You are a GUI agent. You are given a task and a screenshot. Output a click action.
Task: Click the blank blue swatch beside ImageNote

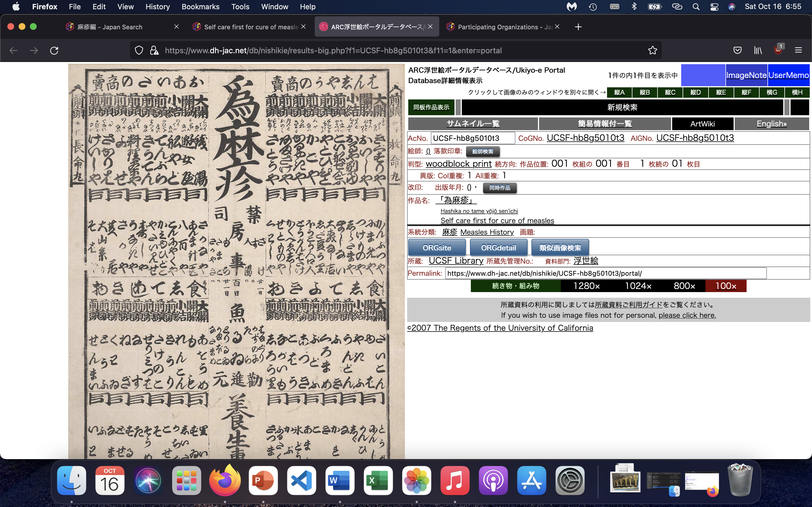point(703,75)
